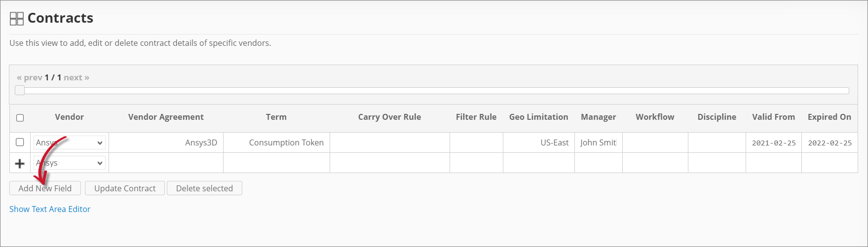Click the Valid From date 2021-02-25

click(773, 143)
